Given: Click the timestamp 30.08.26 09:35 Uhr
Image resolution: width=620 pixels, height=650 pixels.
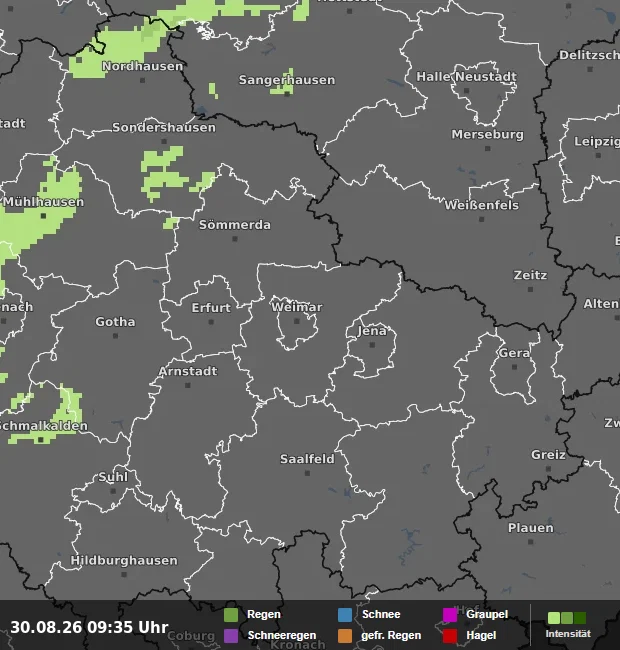Looking at the screenshot, I should click(90, 627).
